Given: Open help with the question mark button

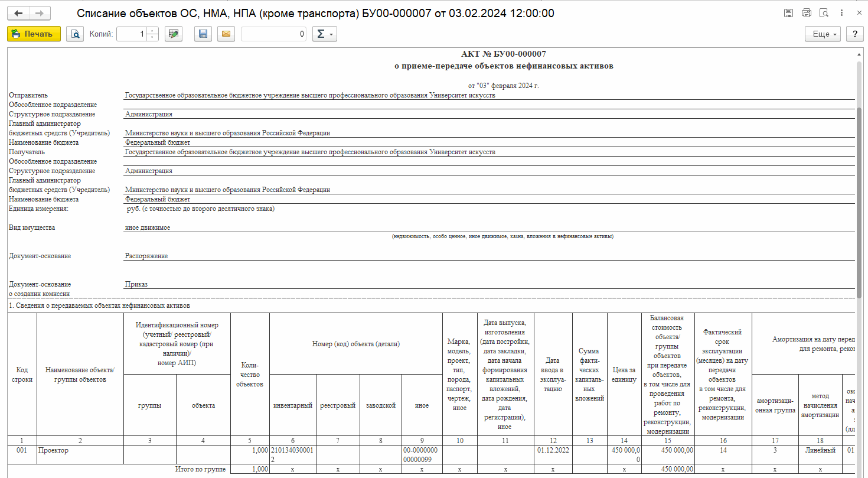Looking at the screenshot, I should [854, 34].
